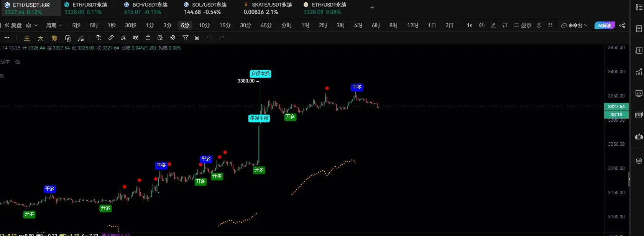Open the rising bar chart icon in sidebar
Screen dimensions: 644x236
pyautogui.click(x=639, y=72)
